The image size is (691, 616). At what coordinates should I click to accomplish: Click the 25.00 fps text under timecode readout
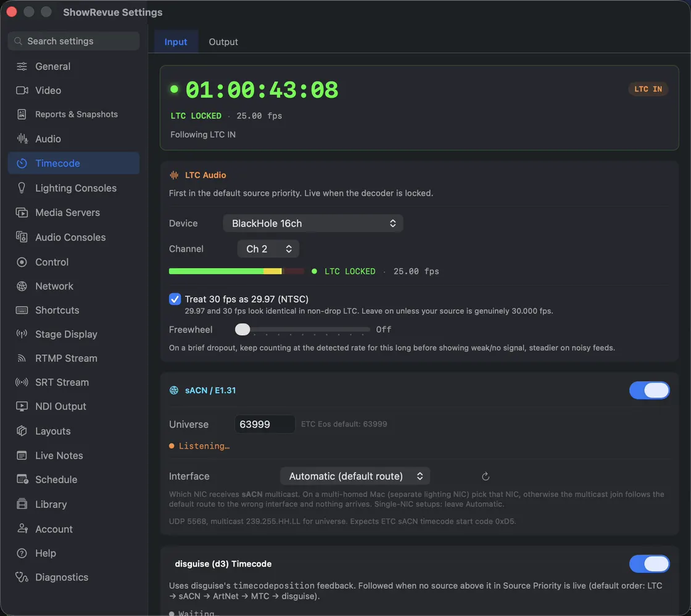click(x=259, y=115)
